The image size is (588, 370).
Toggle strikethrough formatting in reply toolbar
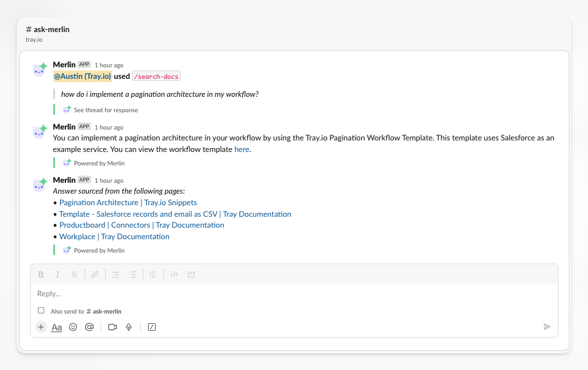tap(74, 274)
